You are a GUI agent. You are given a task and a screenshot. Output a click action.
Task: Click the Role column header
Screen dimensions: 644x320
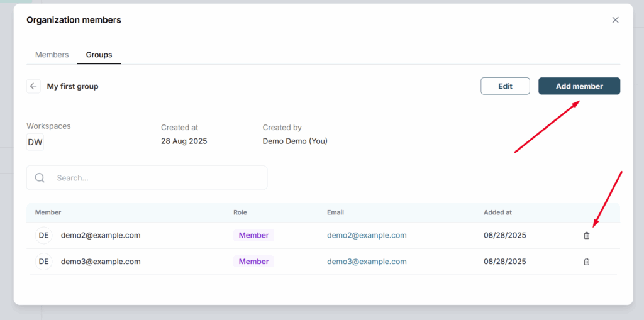(x=240, y=212)
